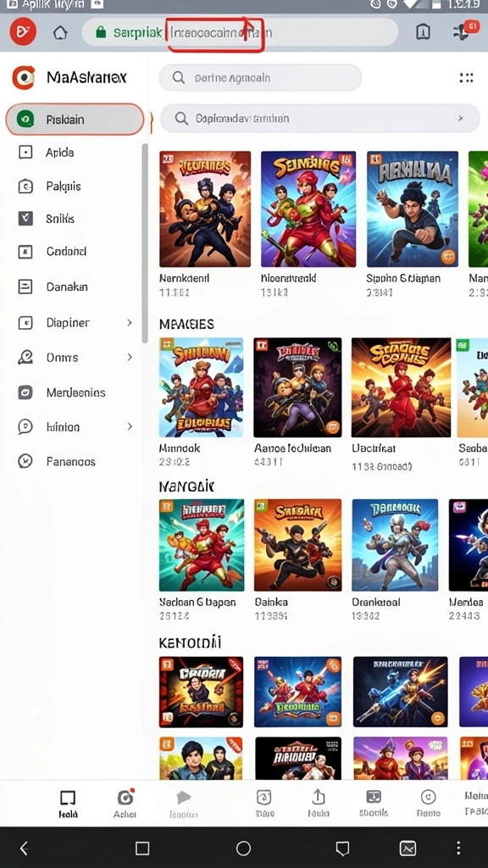
Task: Tap the red circular browser logo icon
Action: coord(23,32)
